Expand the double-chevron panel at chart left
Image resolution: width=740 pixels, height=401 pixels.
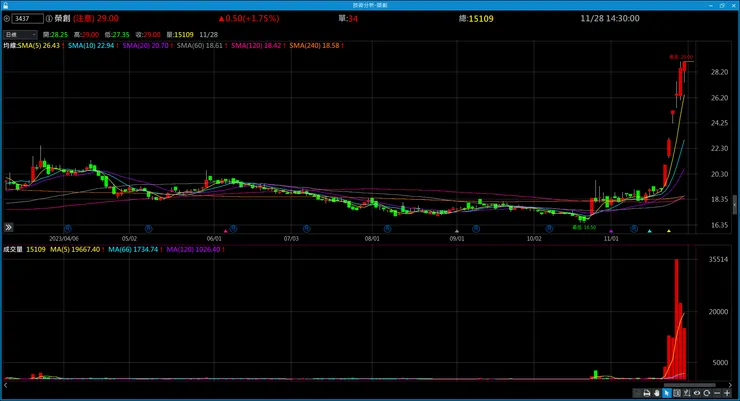tap(8, 227)
